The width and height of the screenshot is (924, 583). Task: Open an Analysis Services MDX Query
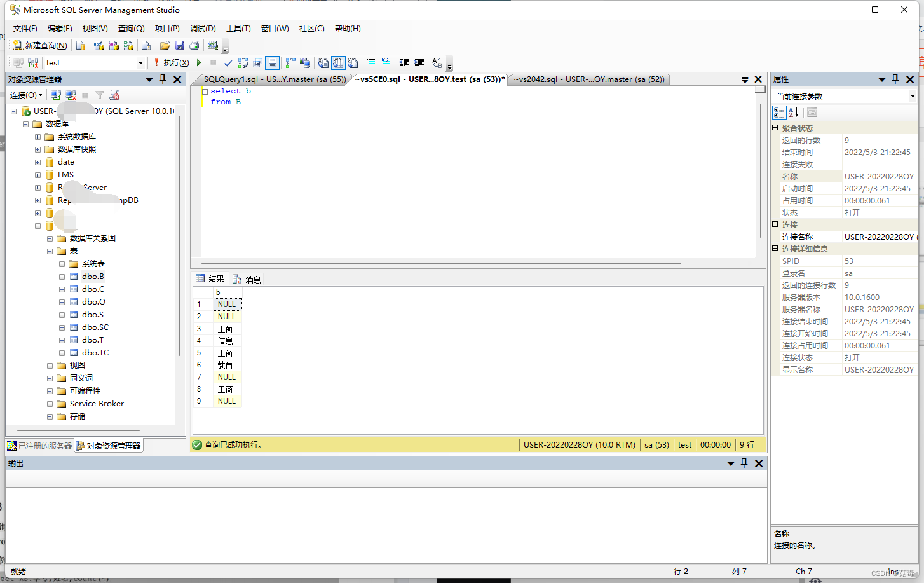[x=99, y=45]
